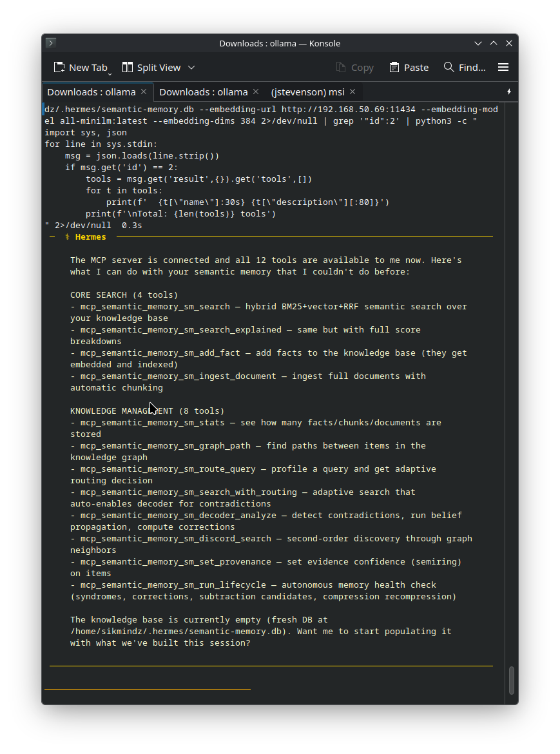Click the Paste toolbar button
560x754 pixels.
(x=409, y=67)
